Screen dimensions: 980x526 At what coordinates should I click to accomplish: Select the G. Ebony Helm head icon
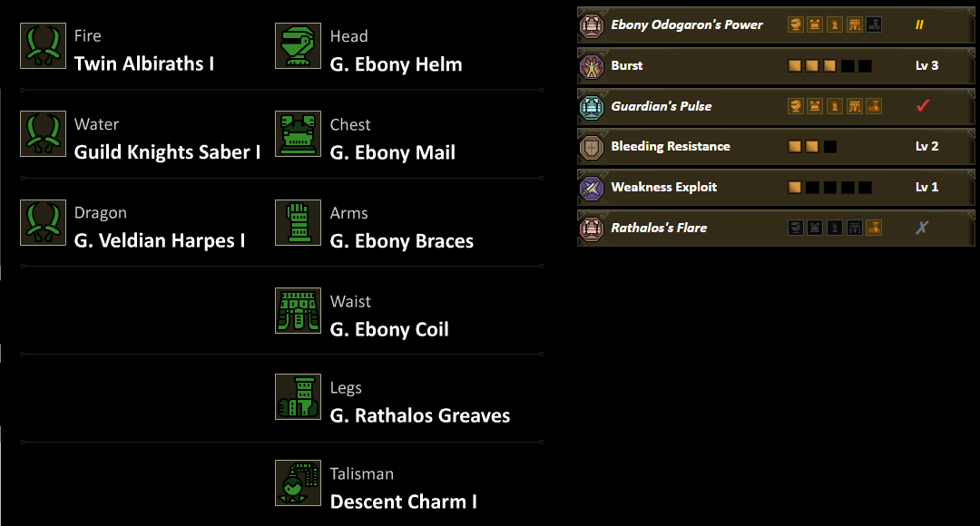298,46
